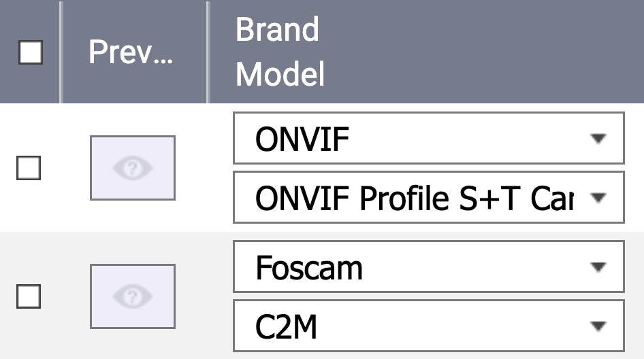Click the arrow icon beside ONVIF Profile S+T

(x=598, y=199)
